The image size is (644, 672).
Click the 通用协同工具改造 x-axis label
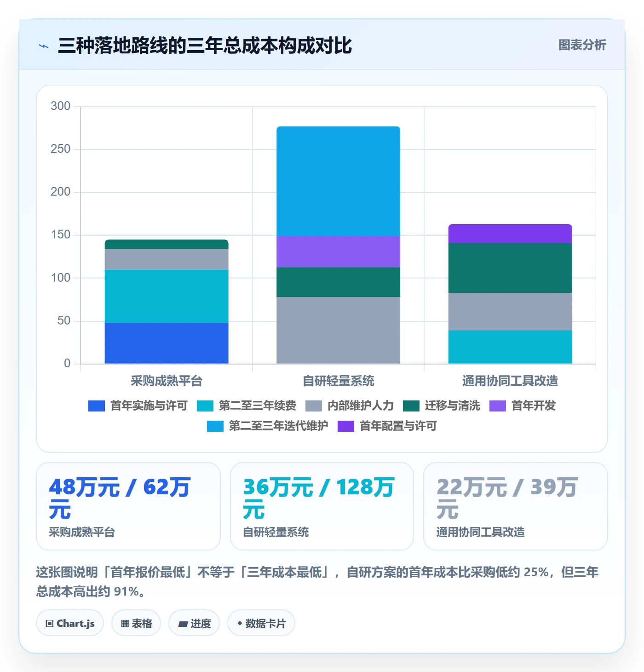[x=510, y=381]
